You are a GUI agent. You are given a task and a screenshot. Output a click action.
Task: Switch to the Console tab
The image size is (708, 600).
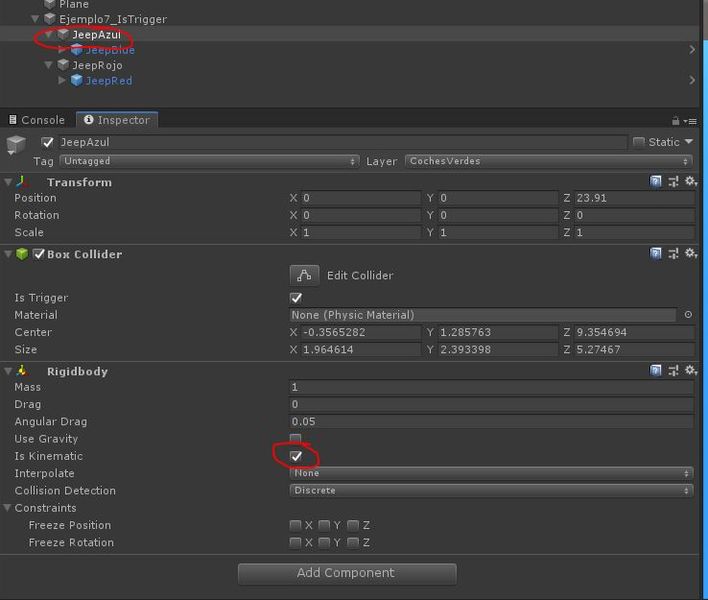[x=37, y=120]
